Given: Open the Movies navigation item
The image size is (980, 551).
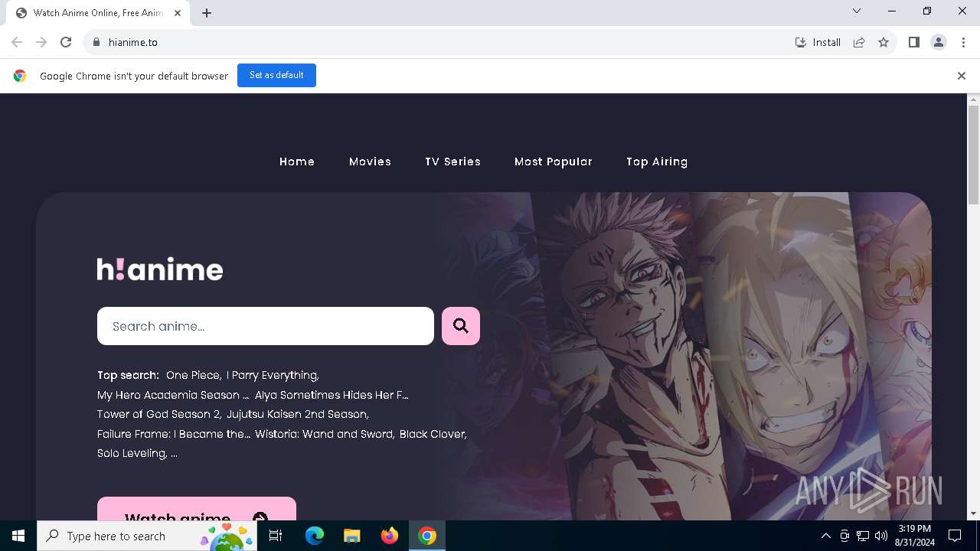Looking at the screenshot, I should click(370, 161).
